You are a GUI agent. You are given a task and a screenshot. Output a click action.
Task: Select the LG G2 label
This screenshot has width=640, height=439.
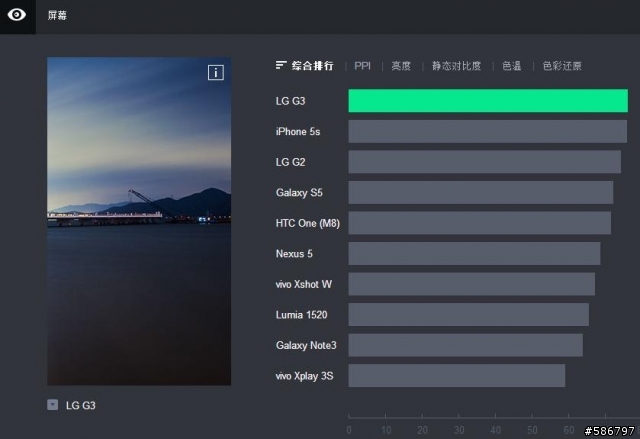(290, 162)
